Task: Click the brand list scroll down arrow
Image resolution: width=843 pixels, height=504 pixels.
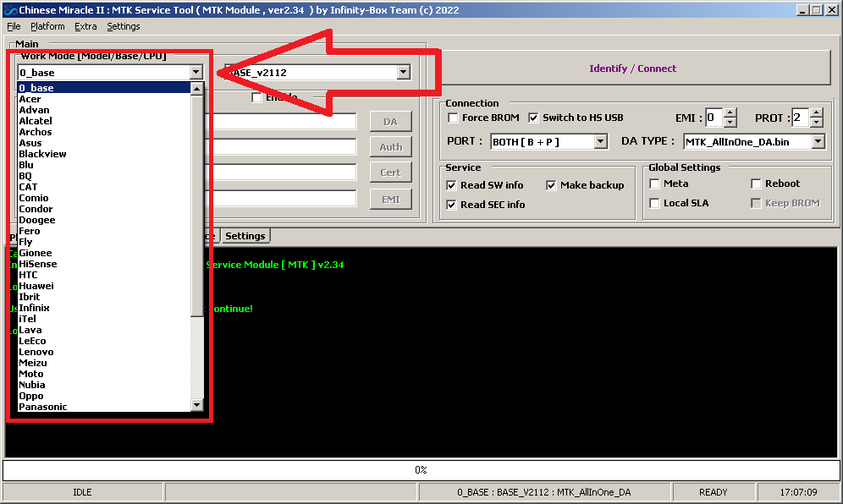Action: pyautogui.click(x=196, y=405)
